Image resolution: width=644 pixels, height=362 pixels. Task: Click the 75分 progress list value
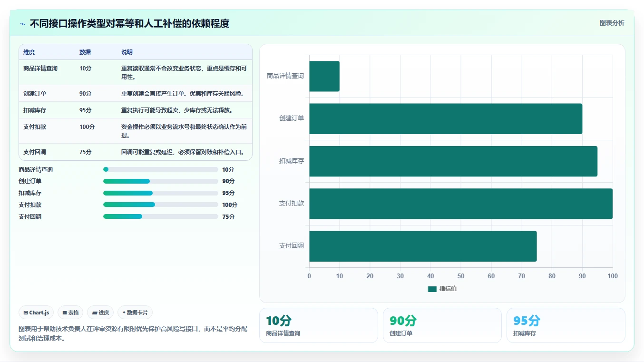(228, 216)
